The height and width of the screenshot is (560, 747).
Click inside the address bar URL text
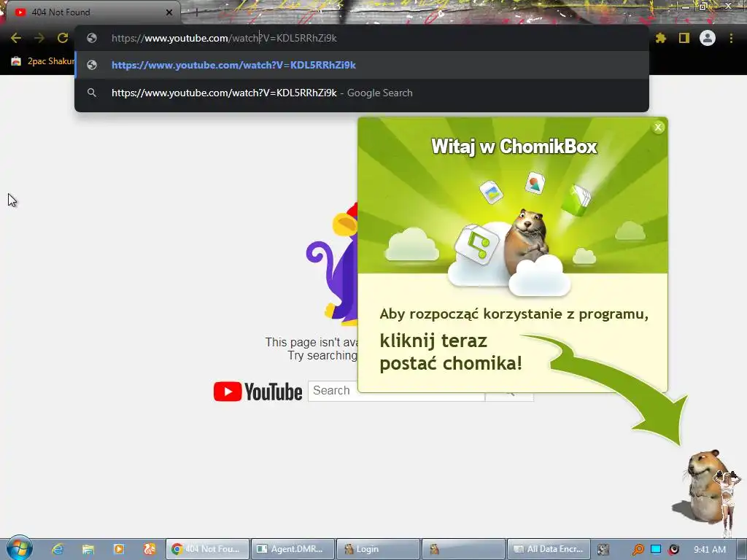tap(224, 38)
